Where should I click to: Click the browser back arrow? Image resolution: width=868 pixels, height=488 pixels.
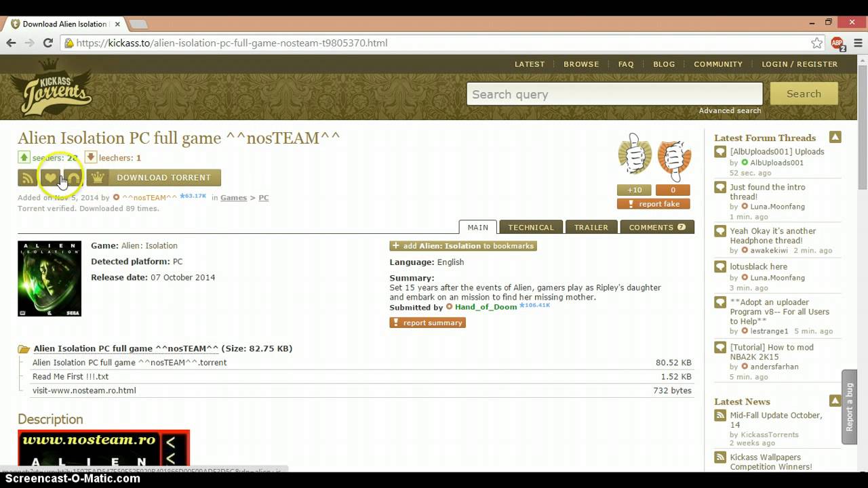click(x=11, y=43)
